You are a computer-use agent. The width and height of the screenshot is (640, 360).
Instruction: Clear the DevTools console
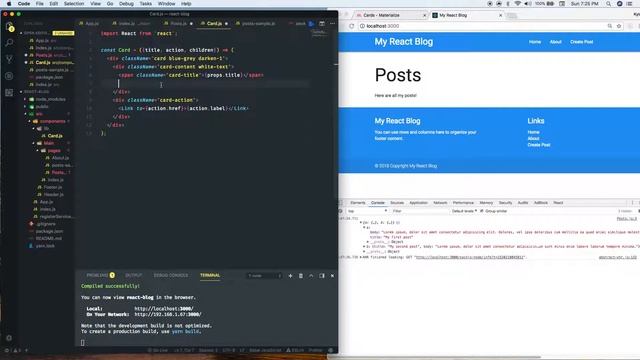pyautogui.click(x=341, y=211)
